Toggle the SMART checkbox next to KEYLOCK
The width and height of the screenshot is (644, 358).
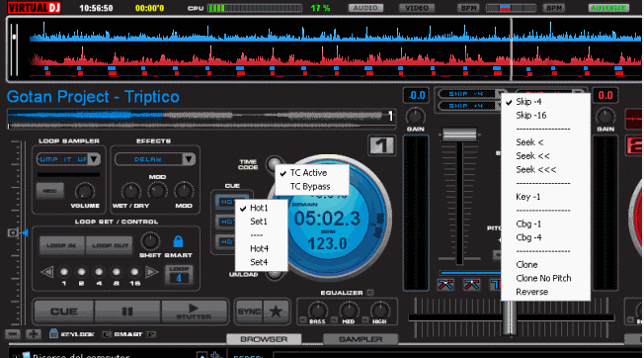click(x=107, y=334)
